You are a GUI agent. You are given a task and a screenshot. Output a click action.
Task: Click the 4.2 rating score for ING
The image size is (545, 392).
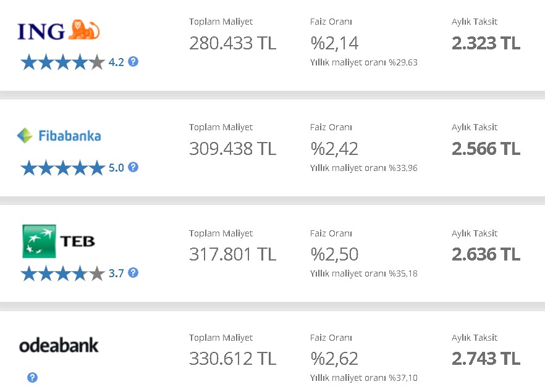[116, 62]
